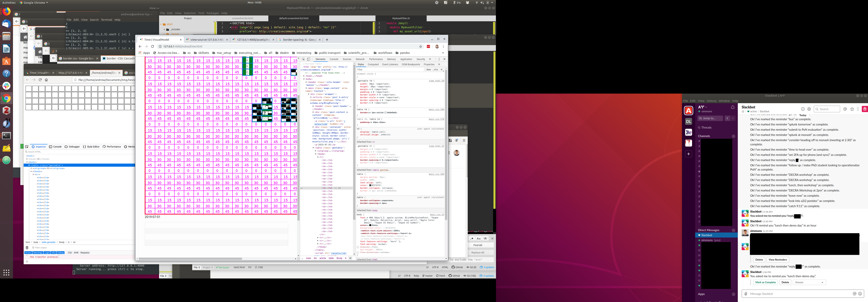Enable the flex-direction: column property checkbox
The height and width of the screenshot is (302, 868).
tap(358, 252)
